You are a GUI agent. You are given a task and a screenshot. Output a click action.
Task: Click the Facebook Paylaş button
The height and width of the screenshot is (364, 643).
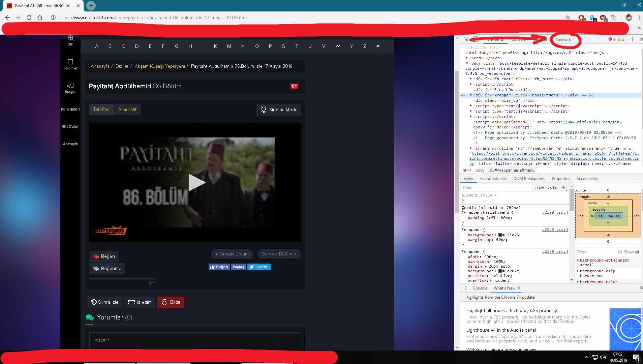(238, 267)
